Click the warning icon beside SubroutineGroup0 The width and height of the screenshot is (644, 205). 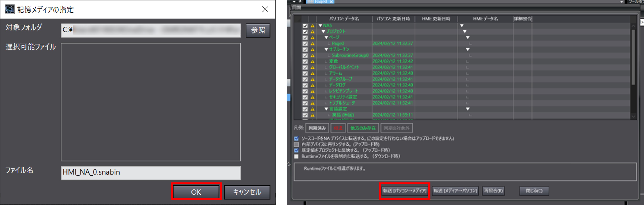(312, 55)
